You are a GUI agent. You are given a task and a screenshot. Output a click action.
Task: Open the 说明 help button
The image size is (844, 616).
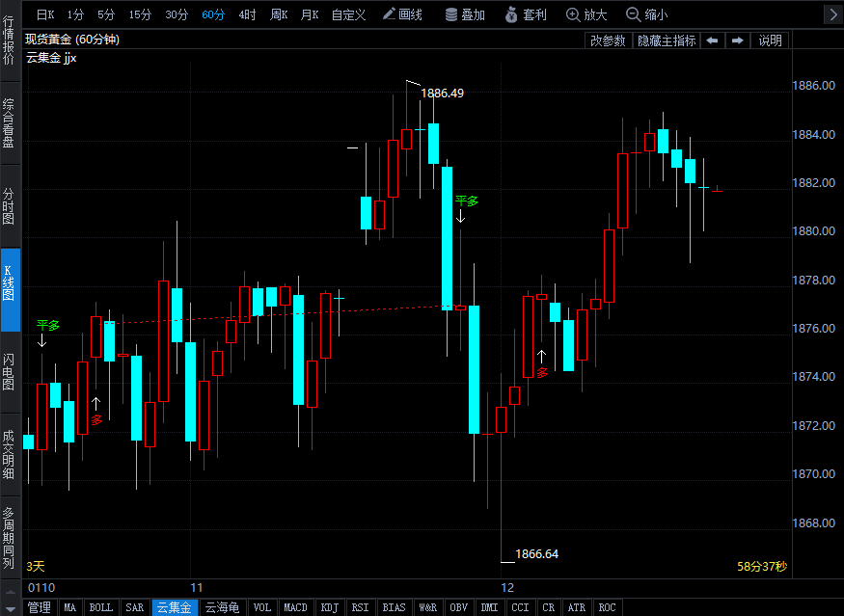(x=770, y=40)
